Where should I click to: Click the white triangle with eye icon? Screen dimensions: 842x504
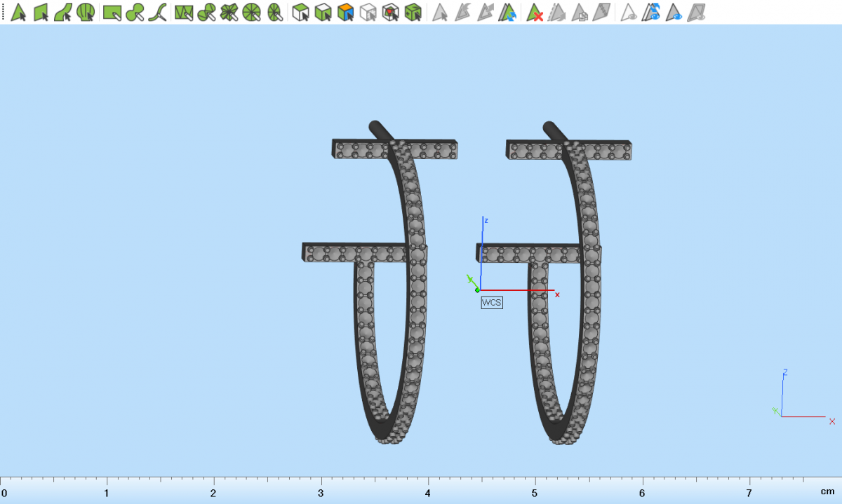(629, 12)
